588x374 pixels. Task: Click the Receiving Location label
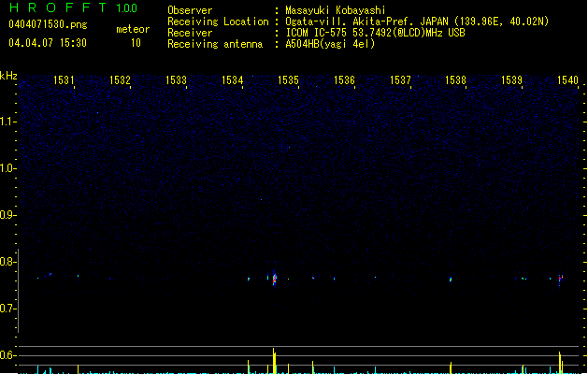(218, 22)
